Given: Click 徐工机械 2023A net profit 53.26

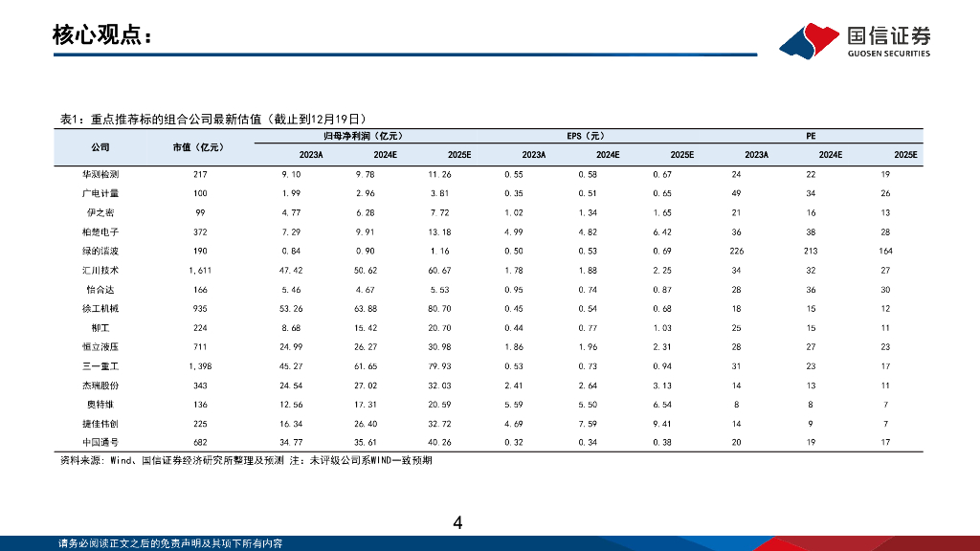Looking at the screenshot, I should click(x=291, y=309).
